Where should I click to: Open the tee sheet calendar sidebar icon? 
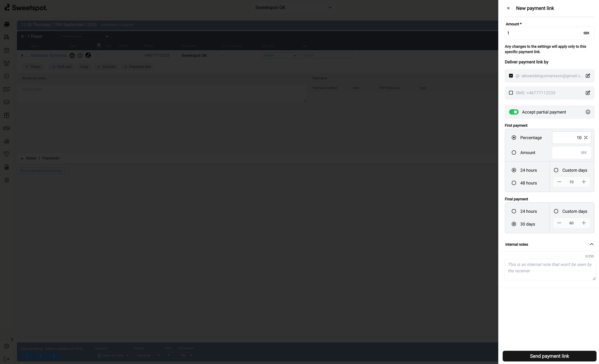pyautogui.click(x=6, y=24)
